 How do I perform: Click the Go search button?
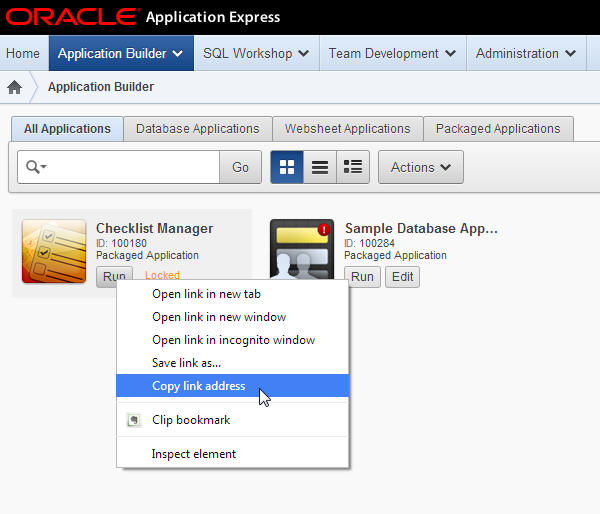point(240,167)
